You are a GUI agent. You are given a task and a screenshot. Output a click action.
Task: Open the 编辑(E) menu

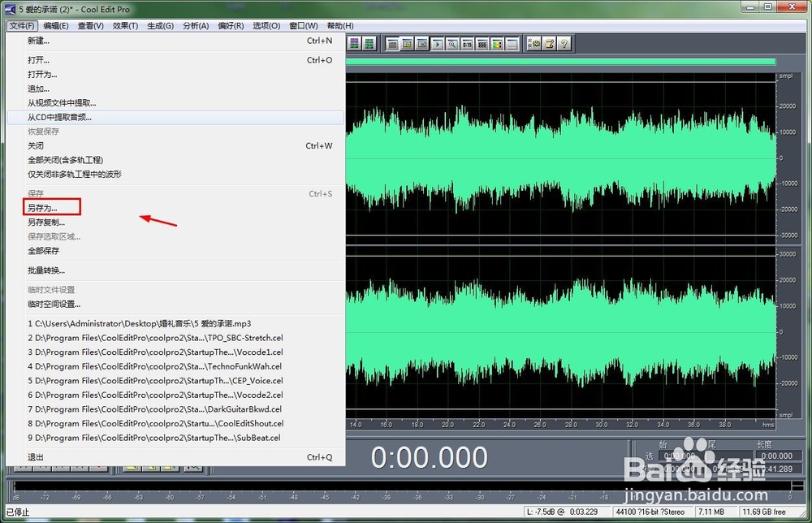(x=56, y=26)
